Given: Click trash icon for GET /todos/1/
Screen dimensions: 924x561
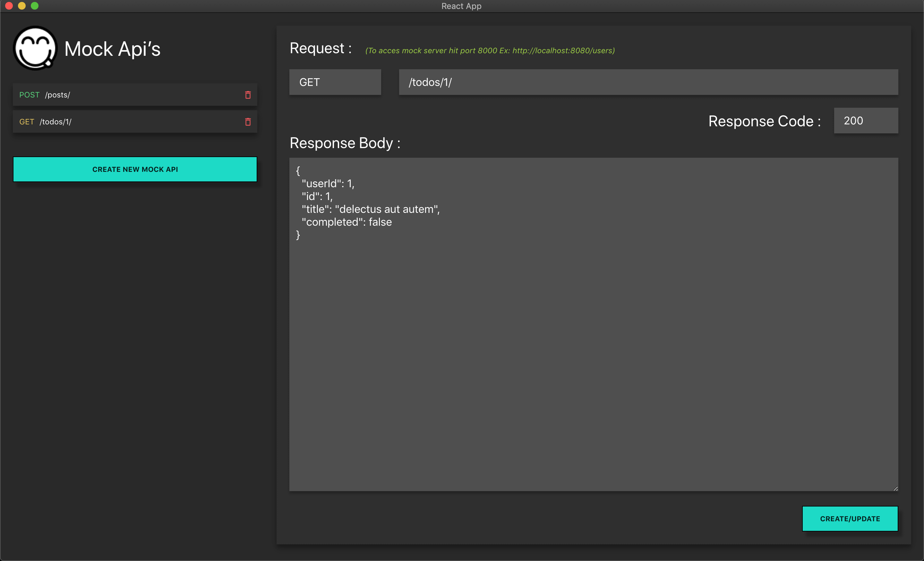Looking at the screenshot, I should (248, 122).
